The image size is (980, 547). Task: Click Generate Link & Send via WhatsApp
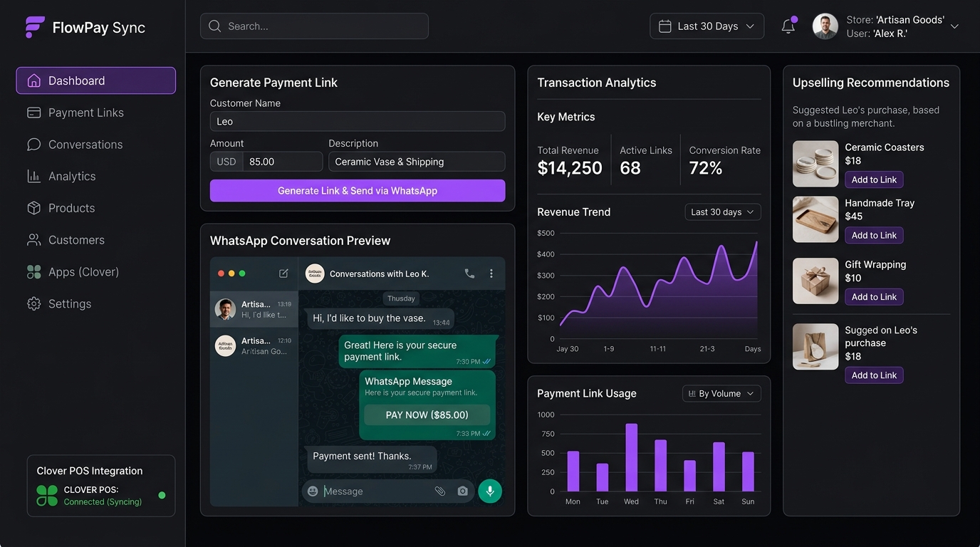(358, 191)
